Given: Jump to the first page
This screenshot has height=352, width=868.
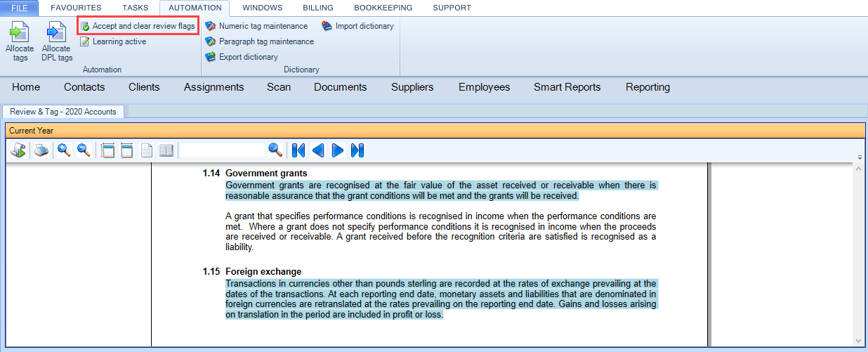Looking at the screenshot, I should [x=298, y=150].
